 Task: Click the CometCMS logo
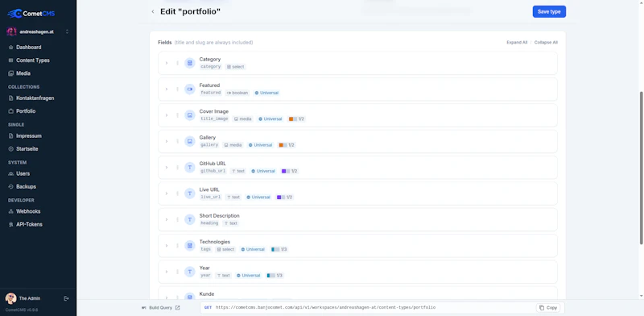click(x=31, y=14)
